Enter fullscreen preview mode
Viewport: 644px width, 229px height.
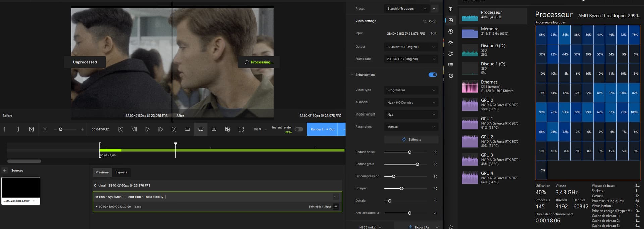[241, 129]
